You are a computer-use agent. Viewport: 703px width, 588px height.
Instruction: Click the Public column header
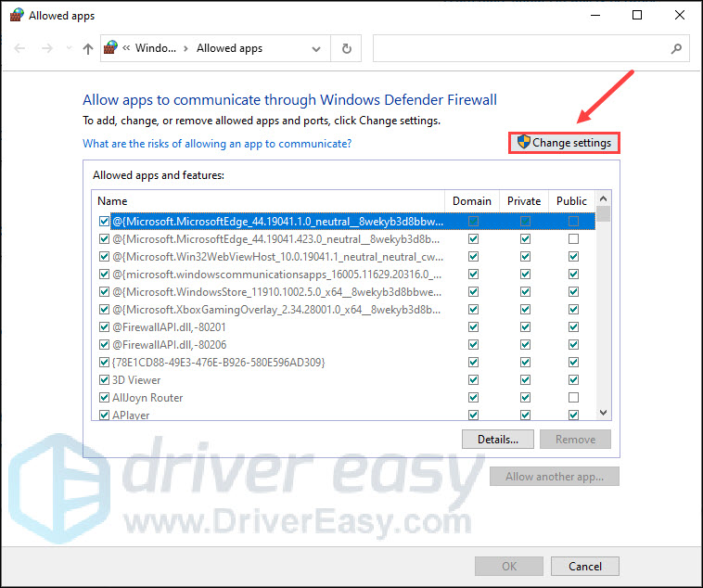pos(571,201)
